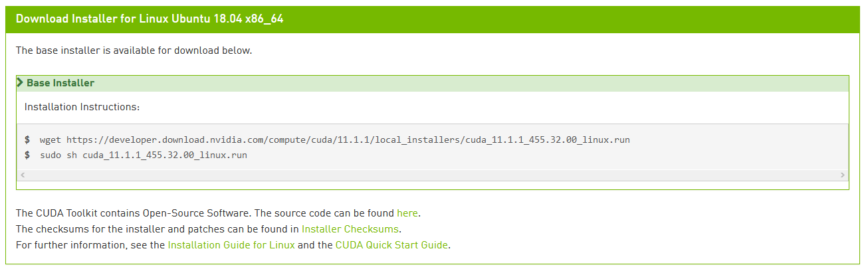Open the CUDA Quick Start Guide link
Viewport: 868px width, 271px height.
click(392, 245)
